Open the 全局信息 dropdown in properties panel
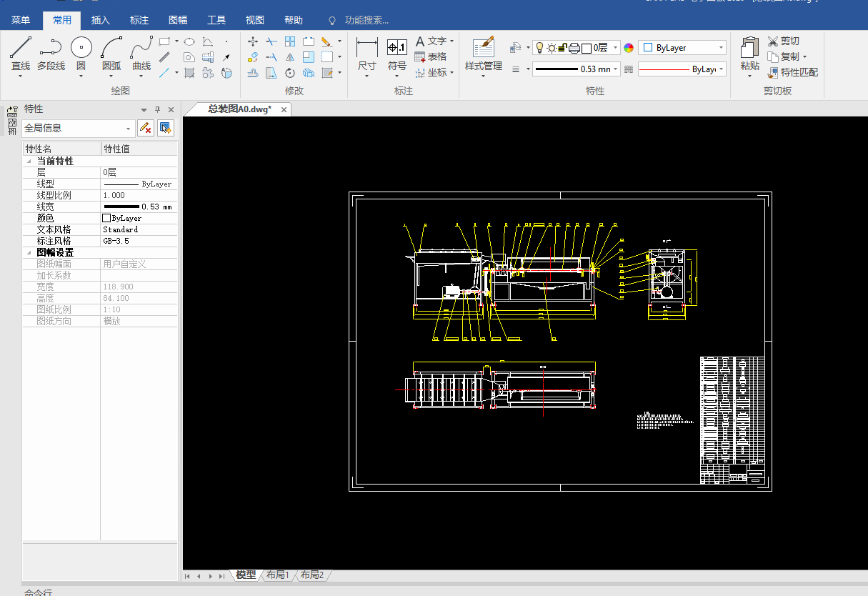868x596 pixels. [129, 129]
